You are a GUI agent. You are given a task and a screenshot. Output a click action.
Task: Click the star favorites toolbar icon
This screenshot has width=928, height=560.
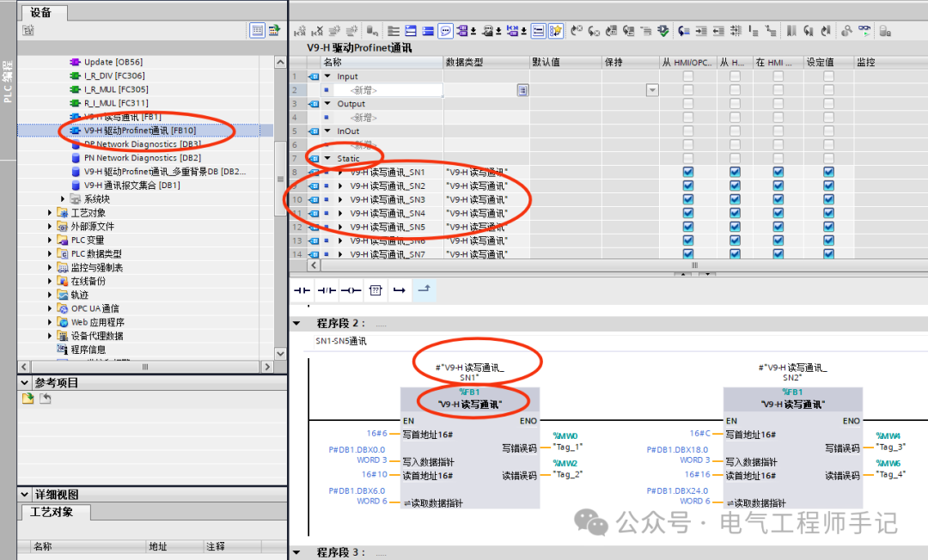coord(555,31)
